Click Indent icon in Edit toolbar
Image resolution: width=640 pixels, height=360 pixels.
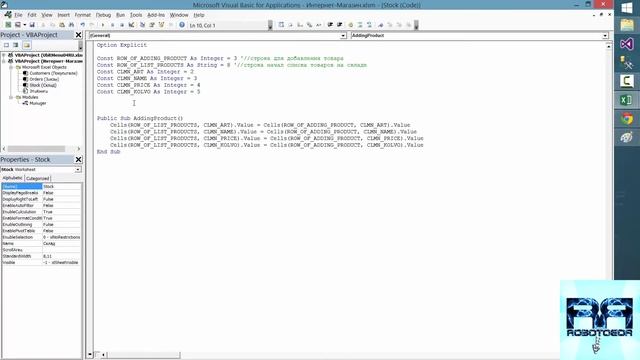[x=330, y=25]
